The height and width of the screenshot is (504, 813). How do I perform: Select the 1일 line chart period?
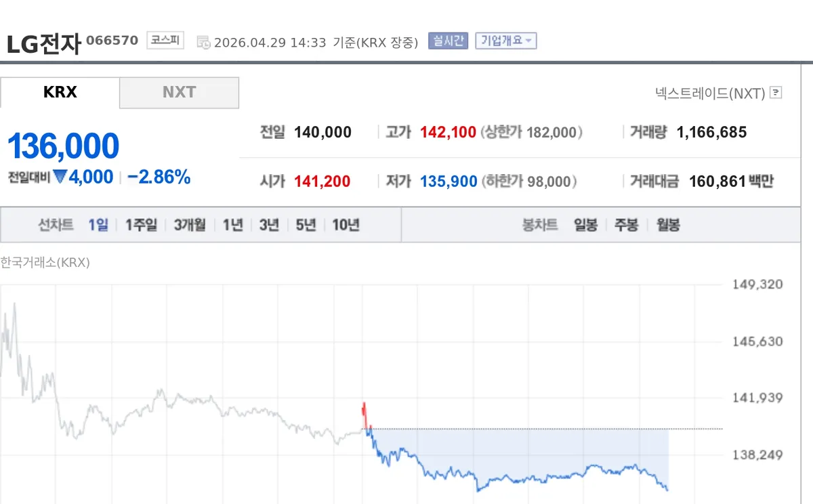tap(98, 226)
